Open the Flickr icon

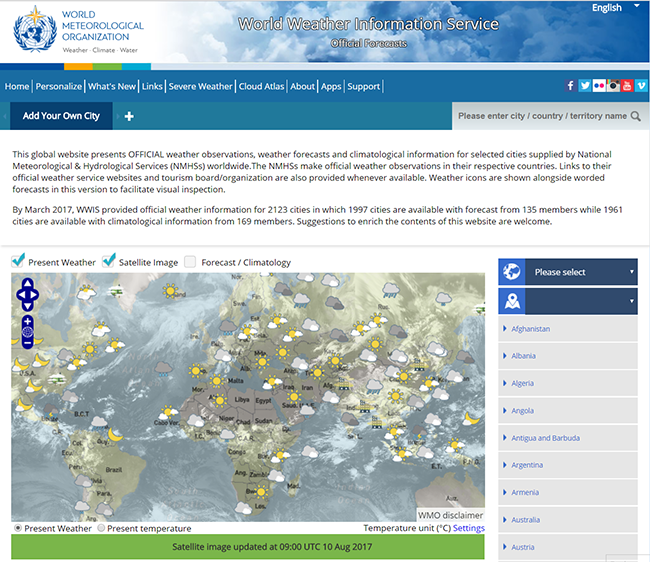599,86
